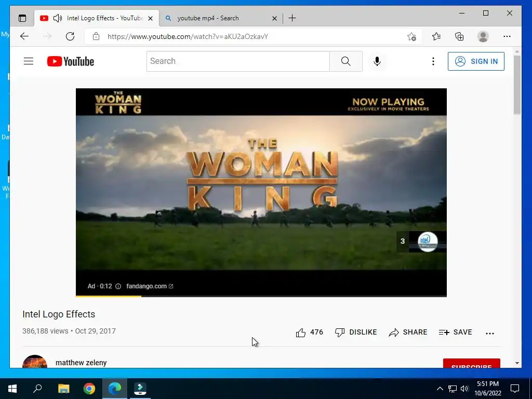532x399 pixels.
Task: Open Windows taskbar search
Action: [37, 389]
